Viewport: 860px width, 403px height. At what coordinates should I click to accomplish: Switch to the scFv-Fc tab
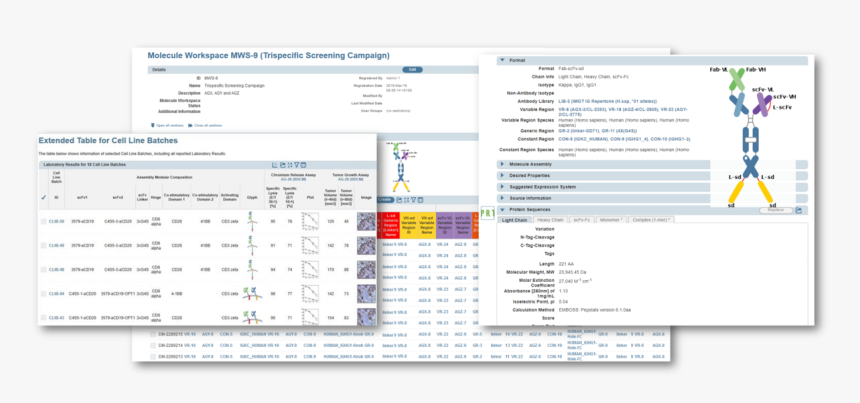[581, 219]
